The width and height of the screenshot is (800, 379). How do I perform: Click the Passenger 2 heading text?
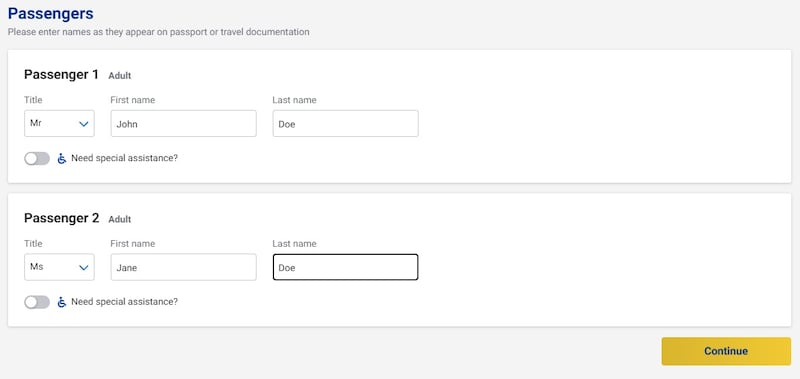tap(61, 218)
